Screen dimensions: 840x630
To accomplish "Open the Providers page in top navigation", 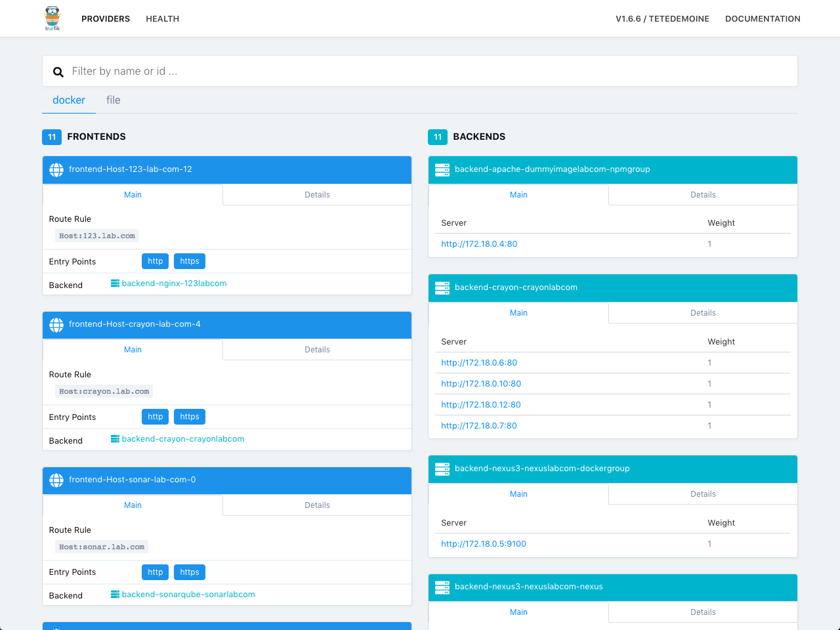I will [x=106, y=19].
